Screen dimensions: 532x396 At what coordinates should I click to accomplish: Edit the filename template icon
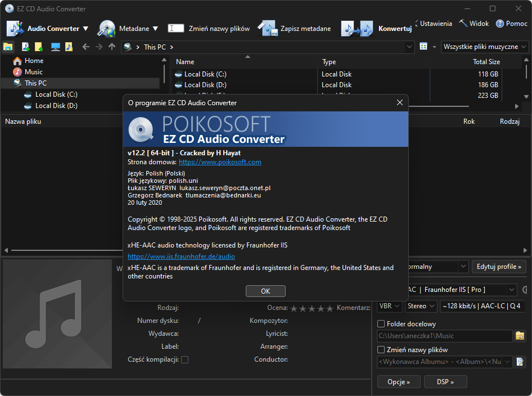[x=520, y=362]
